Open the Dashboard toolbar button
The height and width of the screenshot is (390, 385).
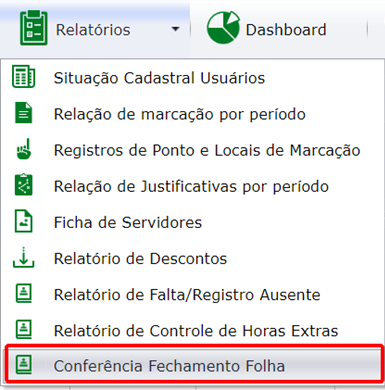(x=266, y=28)
